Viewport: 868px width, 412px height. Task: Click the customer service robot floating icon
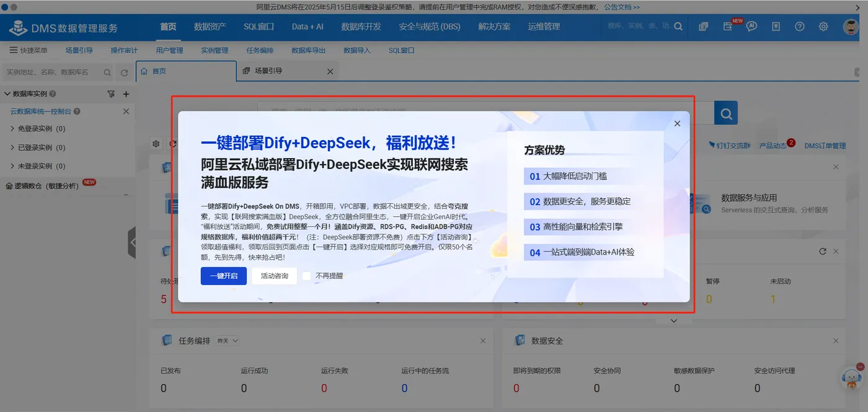click(x=852, y=378)
